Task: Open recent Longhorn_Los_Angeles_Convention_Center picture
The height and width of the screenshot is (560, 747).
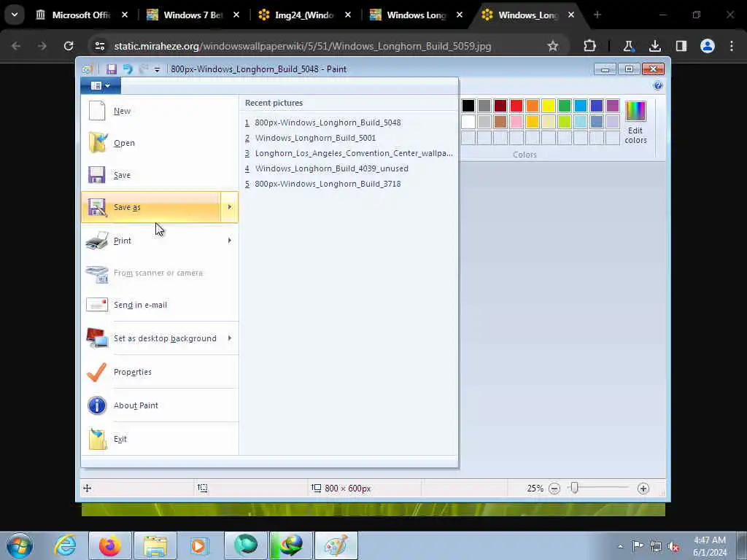Action: point(349,153)
